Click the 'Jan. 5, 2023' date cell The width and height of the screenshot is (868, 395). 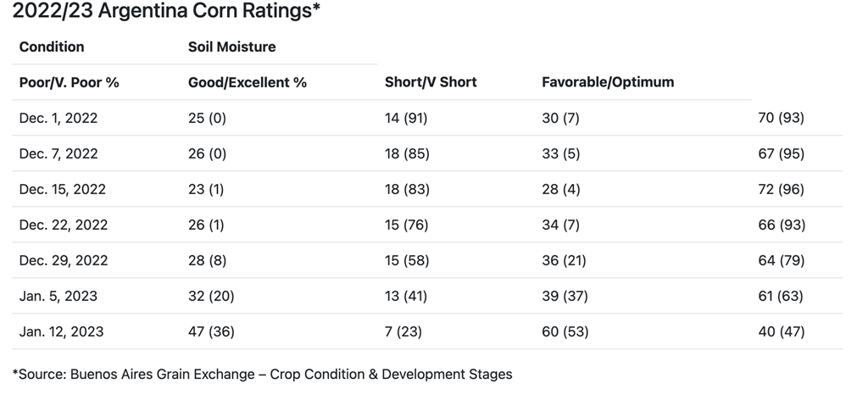tap(58, 296)
